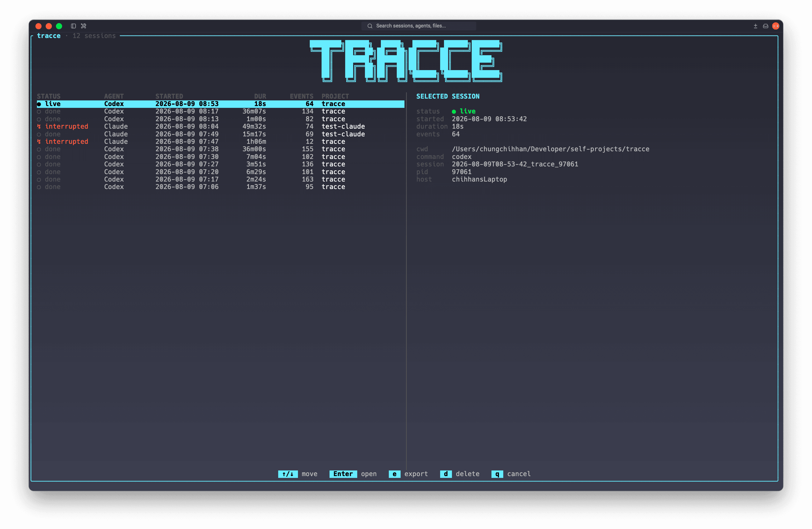Open the tools icon in title bar
812x529 pixels.
(x=84, y=26)
